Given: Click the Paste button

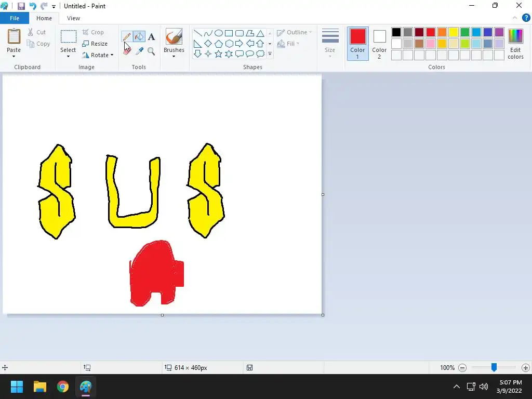Looking at the screenshot, I should [14, 41].
